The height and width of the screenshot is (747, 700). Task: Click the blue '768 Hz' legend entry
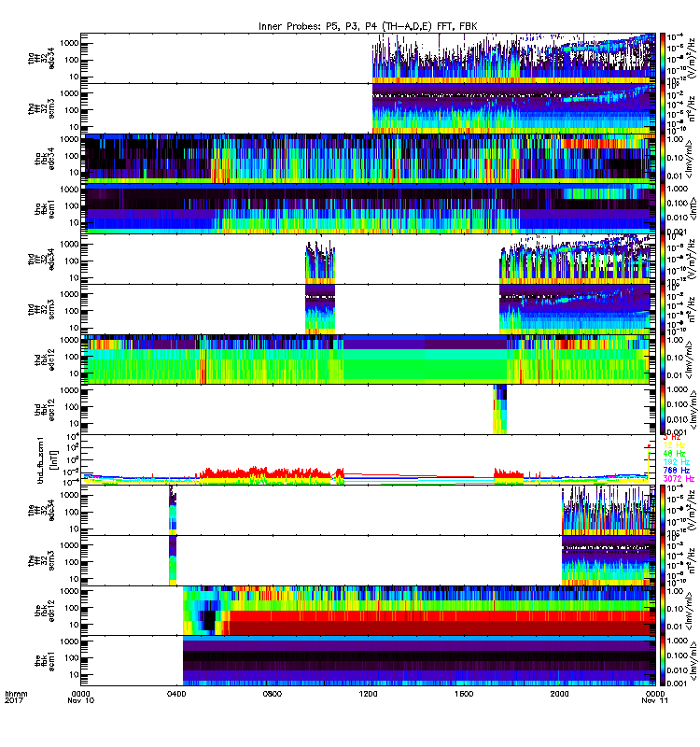pos(676,471)
